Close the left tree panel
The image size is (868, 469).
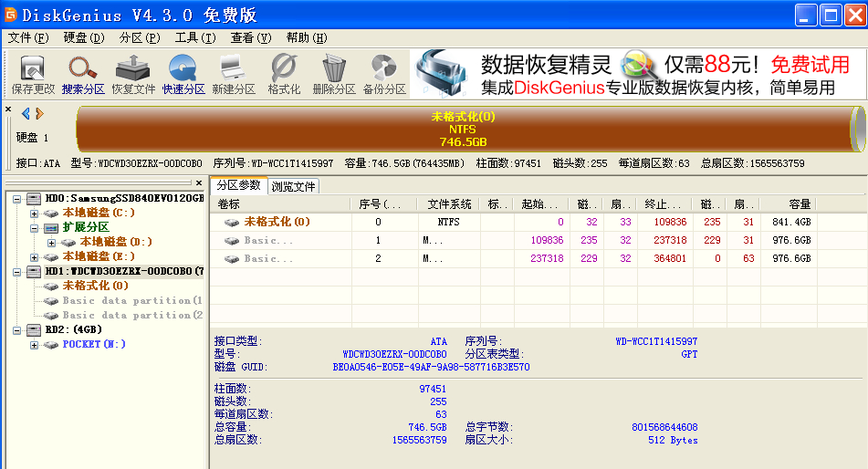click(199, 182)
